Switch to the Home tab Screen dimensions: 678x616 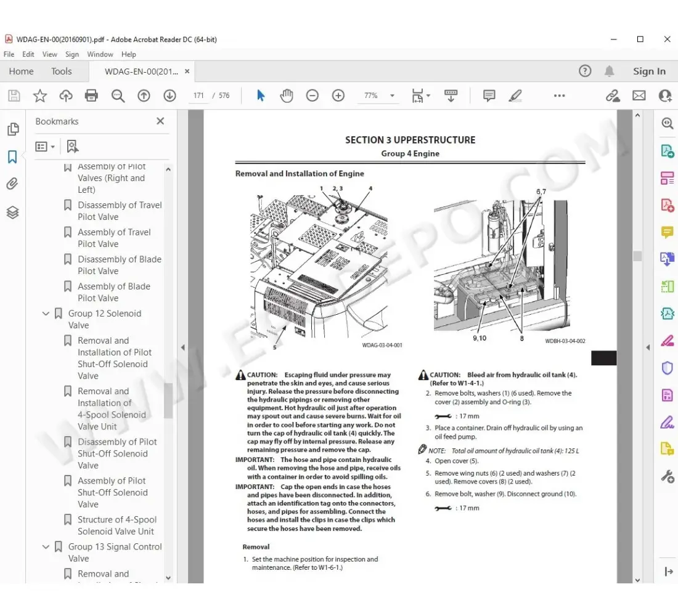pos(21,71)
